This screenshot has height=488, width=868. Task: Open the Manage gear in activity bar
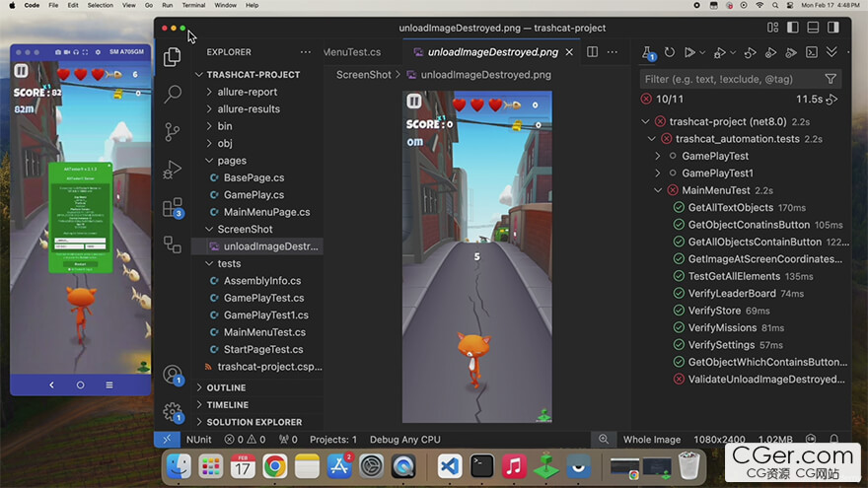[173, 412]
